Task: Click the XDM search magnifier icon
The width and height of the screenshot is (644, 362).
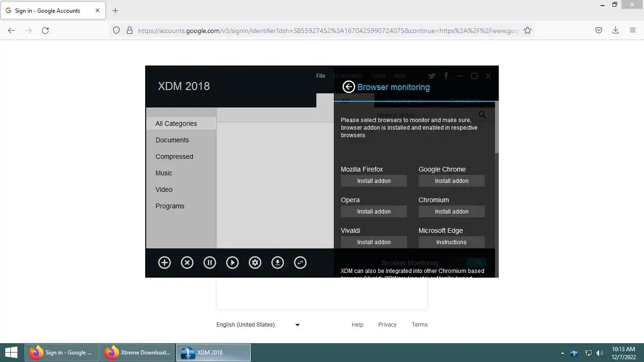Action: [x=482, y=115]
